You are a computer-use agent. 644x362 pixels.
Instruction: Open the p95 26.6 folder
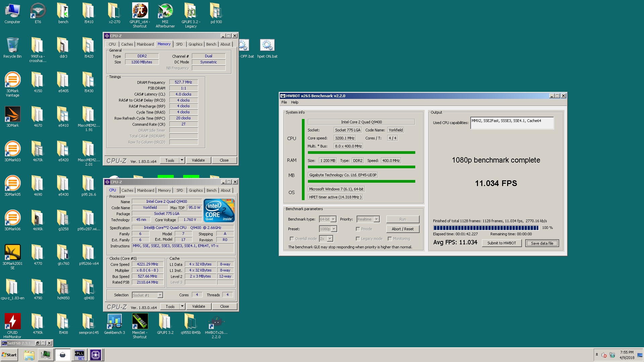click(x=89, y=186)
